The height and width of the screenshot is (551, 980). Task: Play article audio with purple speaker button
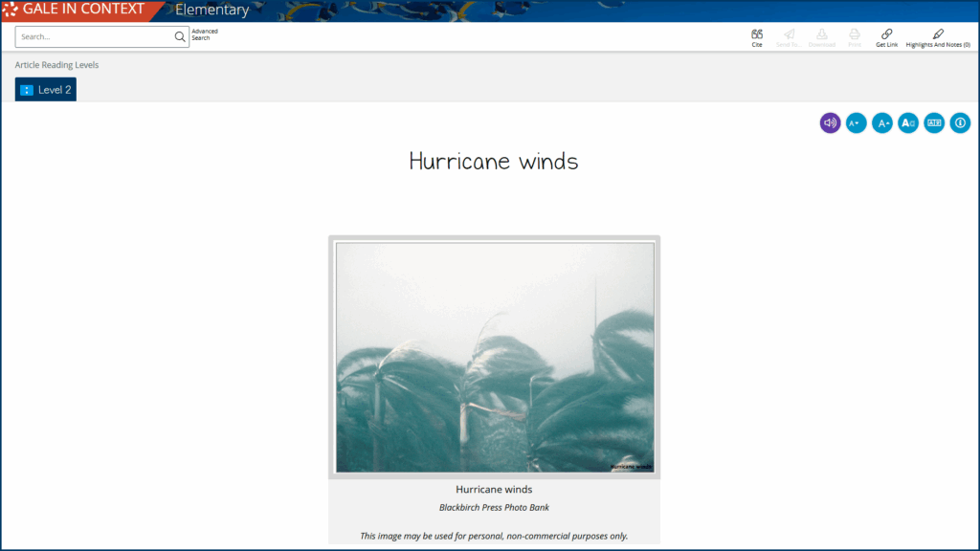(x=830, y=122)
